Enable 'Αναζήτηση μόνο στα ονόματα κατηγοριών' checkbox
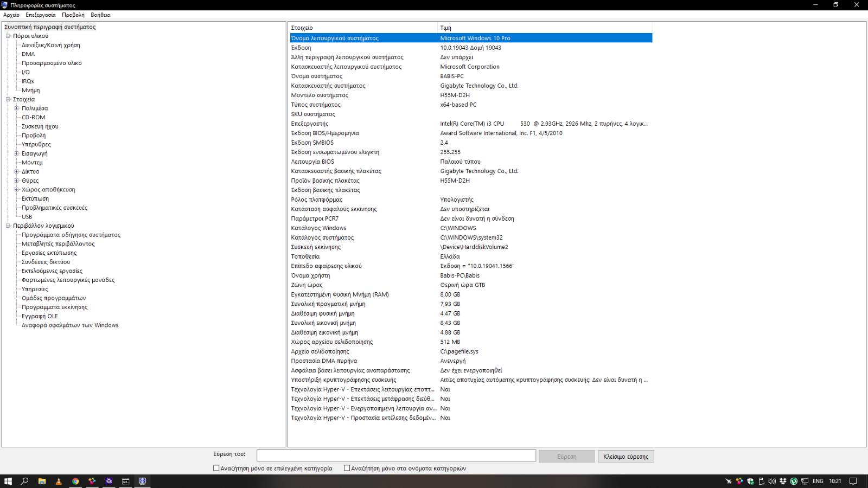 [x=347, y=468]
